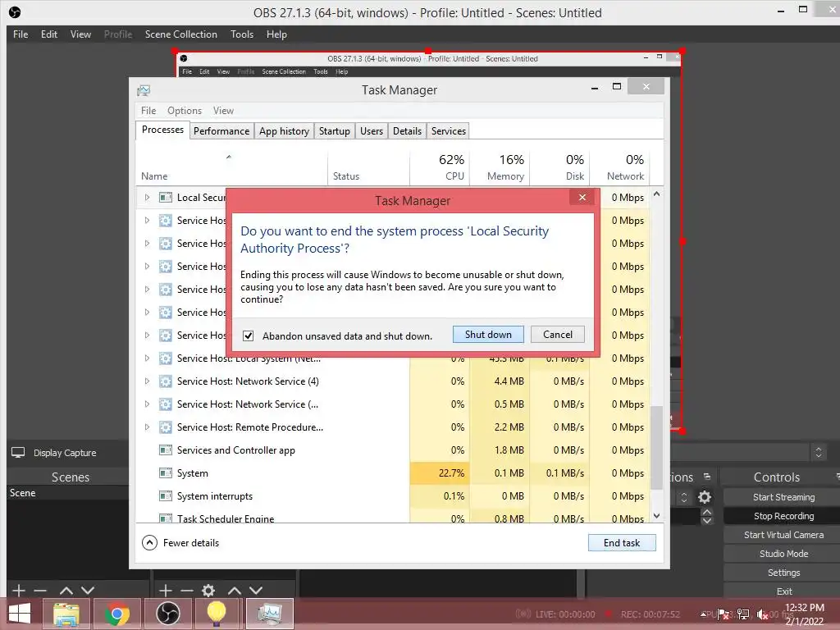The height and width of the screenshot is (630, 840).
Task: Click the process list scroll down arrow
Action: (656, 516)
